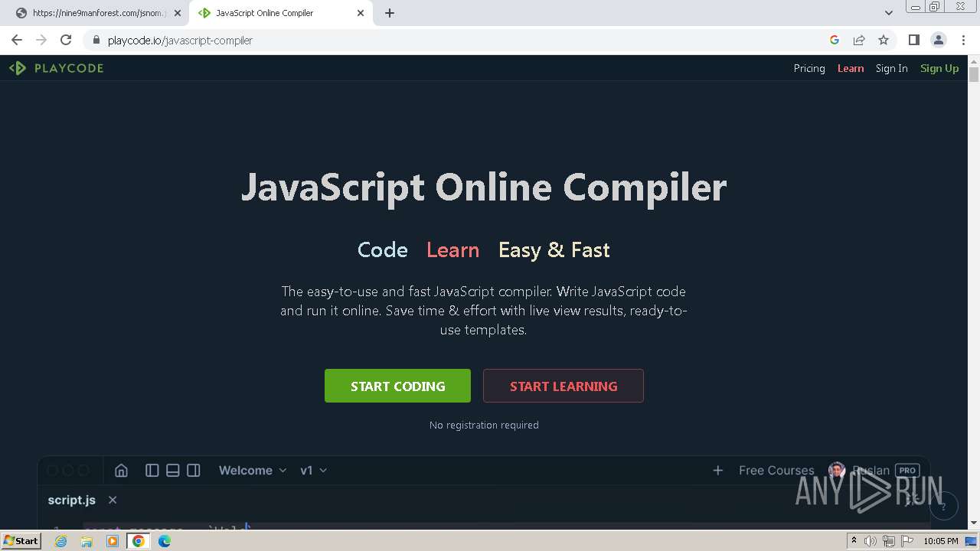980x551 pixels.
Task: Open a new browser tab
Action: pos(390,13)
